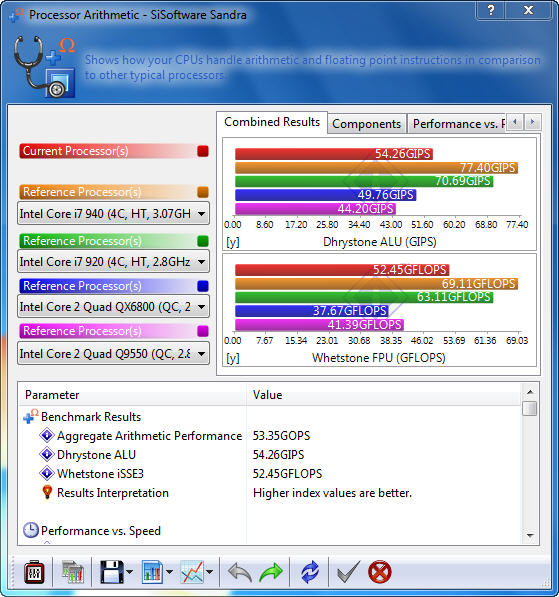The width and height of the screenshot is (559, 597).
Task: Click the help question mark button
Action: [x=490, y=10]
